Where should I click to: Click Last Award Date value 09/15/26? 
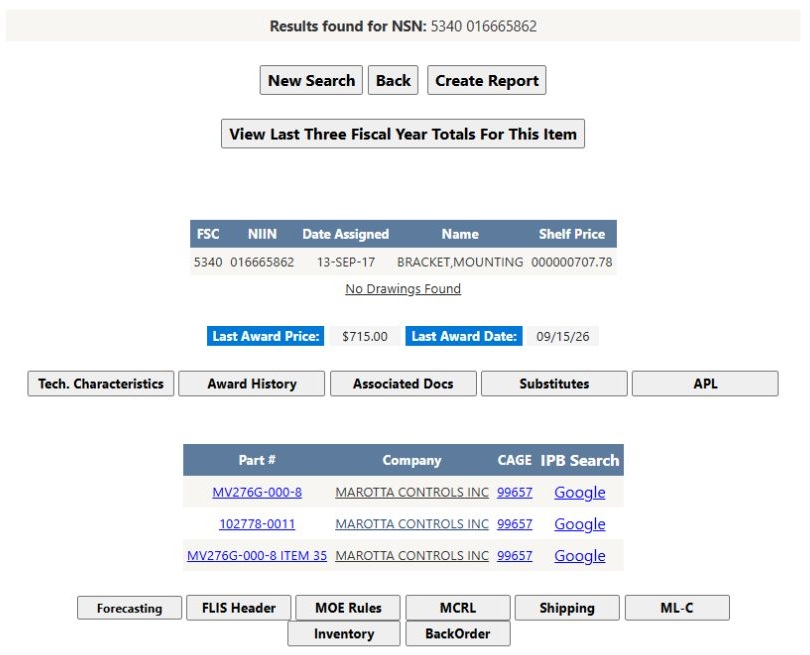tap(563, 336)
